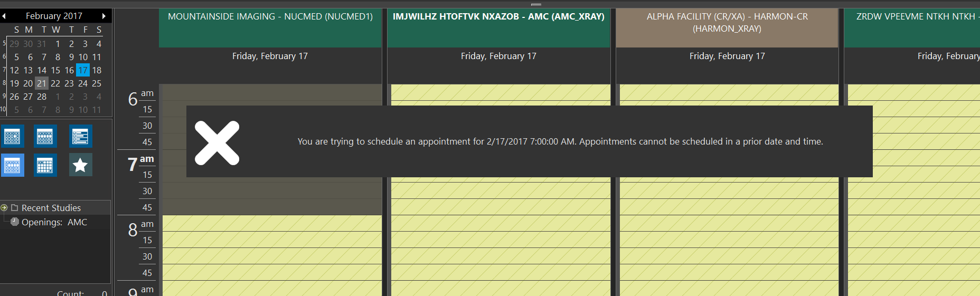Click the bottom-middle month grid calendar icon
Screen dimensions: 980x296
click(45, 165)
